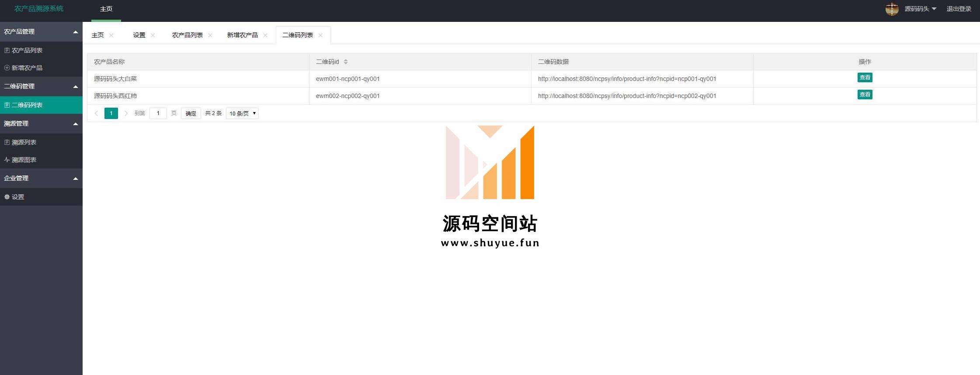Click 退出登录 to log out
This screenshot has width=980, height=375.
click(x=959, y=9)
